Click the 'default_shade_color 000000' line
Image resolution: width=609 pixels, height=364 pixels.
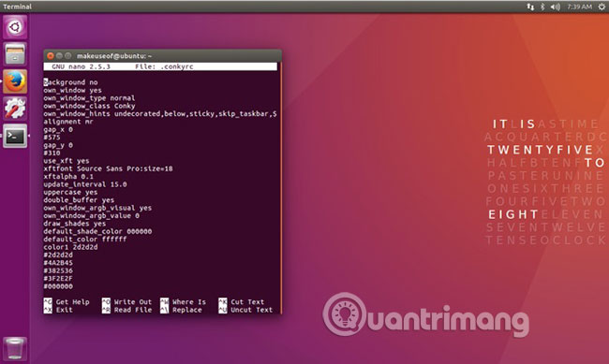(x=97, y=231)
